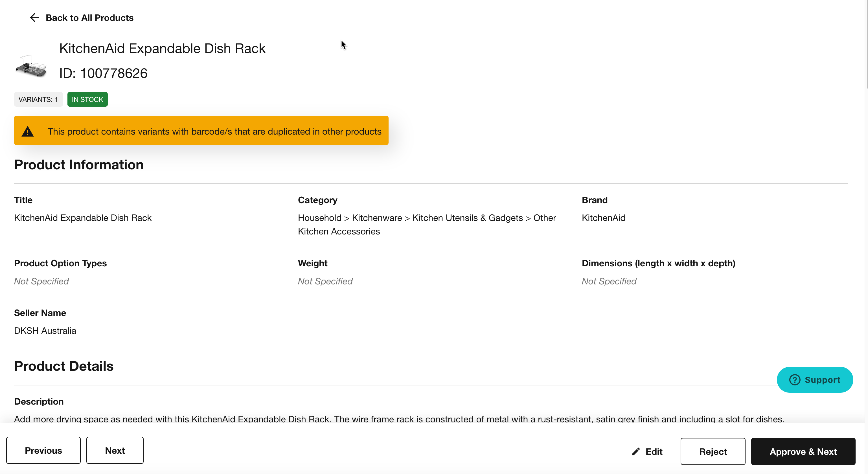Screen dimensions: 868x474
Task: Click the warning triangle icon in banner
Action: [x=28, y=131]
